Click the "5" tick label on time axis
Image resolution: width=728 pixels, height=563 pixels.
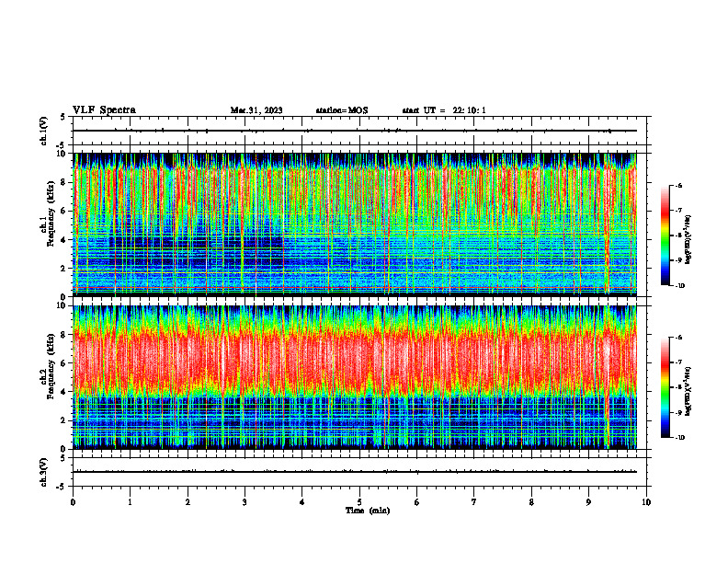pos(359,502)
